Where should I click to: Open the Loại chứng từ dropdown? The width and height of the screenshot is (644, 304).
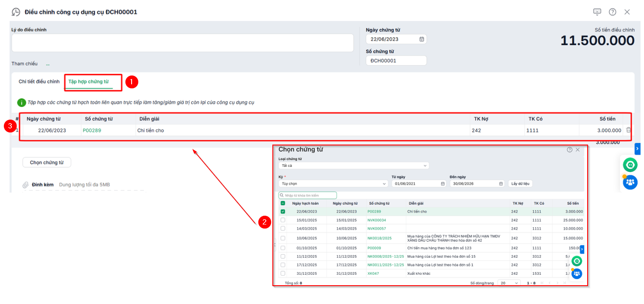click(x=354, y=166)
